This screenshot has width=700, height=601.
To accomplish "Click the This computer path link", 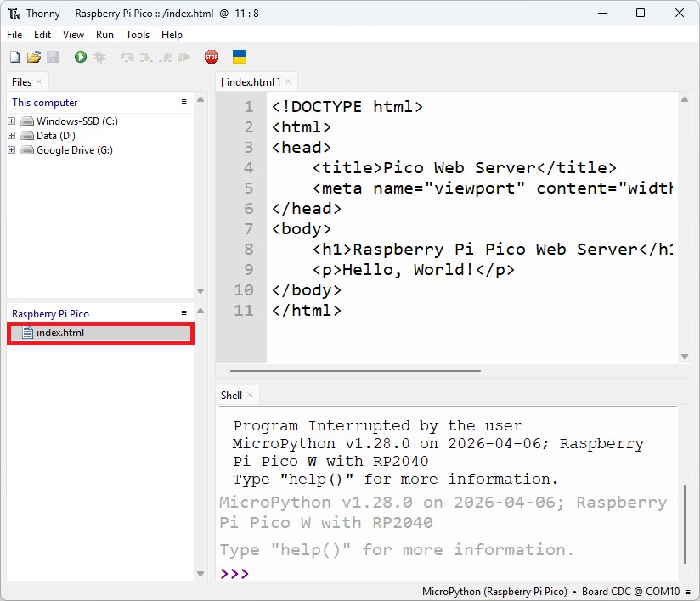I will pyautogui.click(x=45, y=103).
